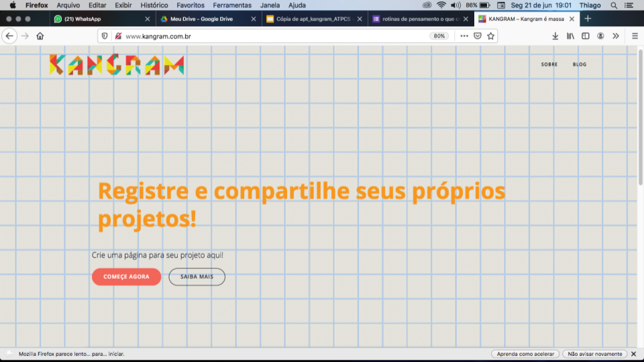Go back to the previous page

(x=9, y=36)
